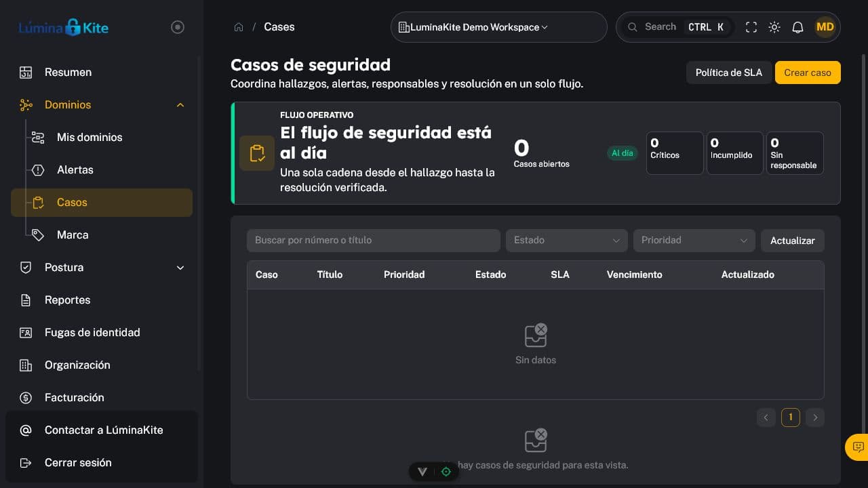Open Resumen in sidebar
This screenshot has width=868, height=488.
tap(102, 73)
